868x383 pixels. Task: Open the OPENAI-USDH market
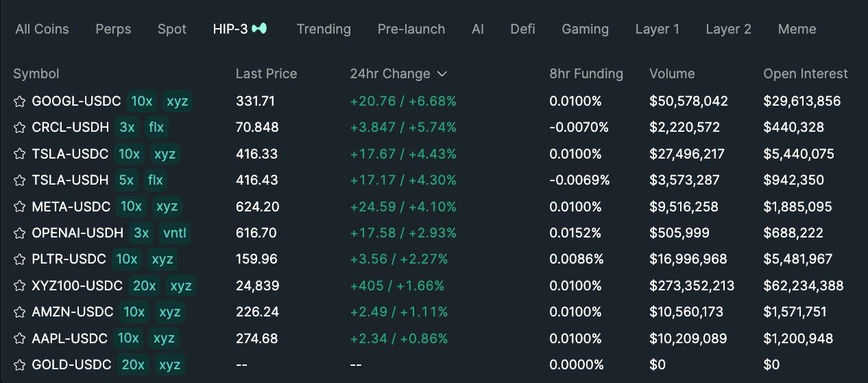coord(77,233)
